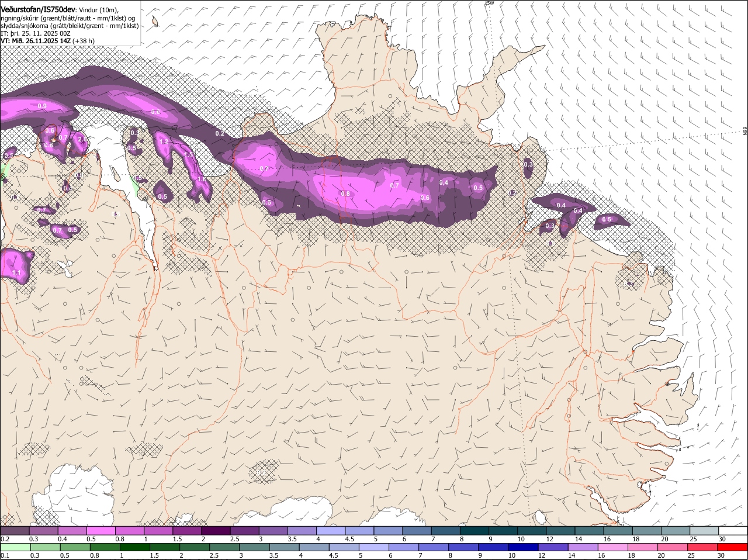
Task: Click top legend swatch between 2 and 2.5
Action: 216,531
